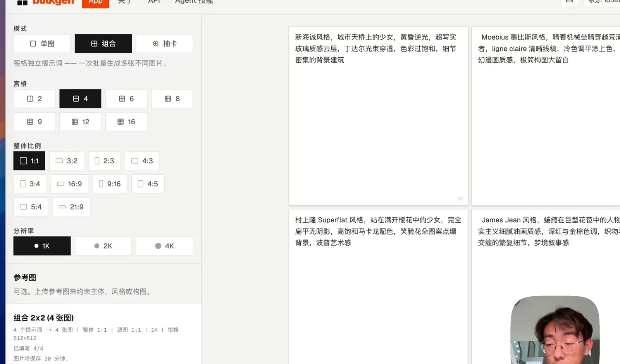Click the 可选。上传参考图 hint text
This screenshot has width=620, height=364.
pyautogui.click(x=84, y=292)
